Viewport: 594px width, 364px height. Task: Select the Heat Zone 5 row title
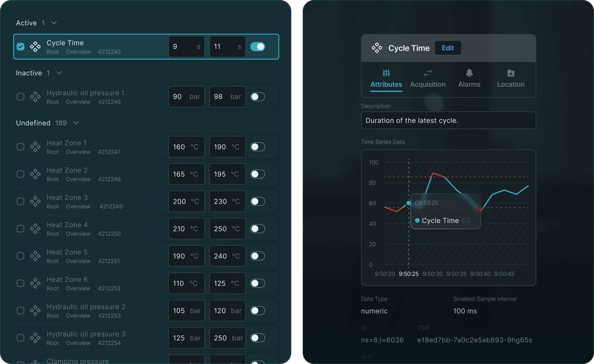coord(67,252)
